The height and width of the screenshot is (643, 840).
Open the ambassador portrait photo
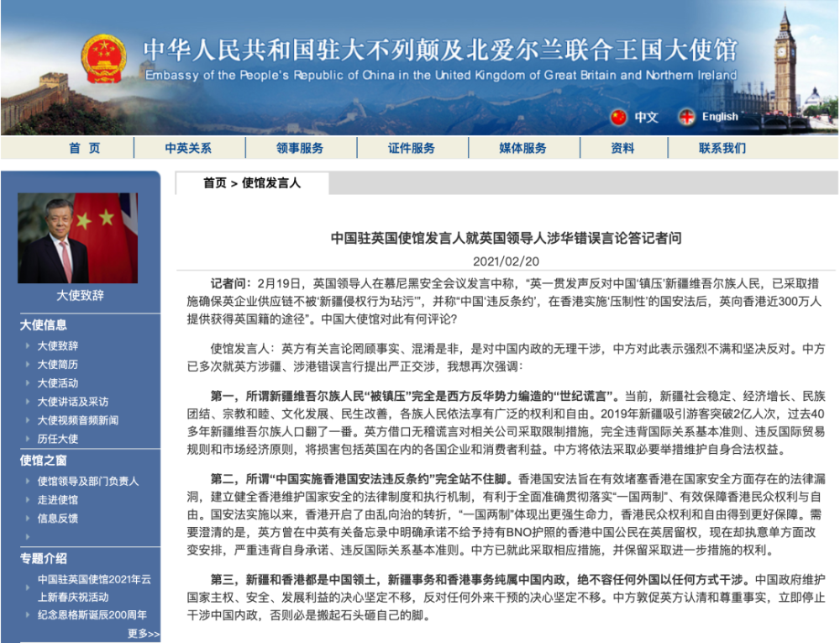77,238
